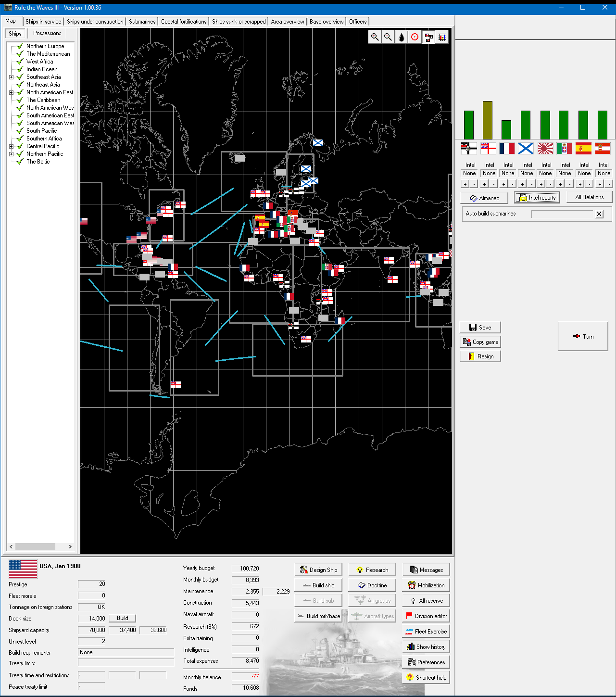
Task: Open the Preferences dialog
Action: pyautogui.click(x=426, y=662)
